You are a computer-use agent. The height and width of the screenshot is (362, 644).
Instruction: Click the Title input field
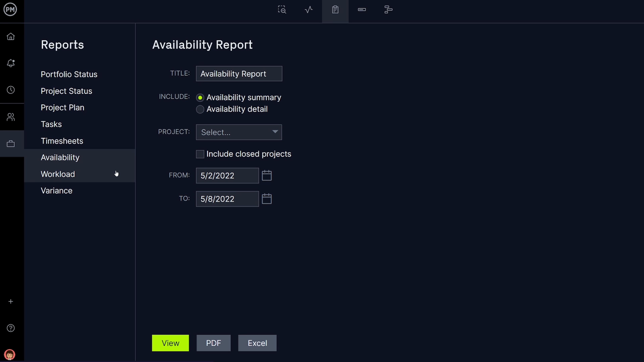(239, 74)
